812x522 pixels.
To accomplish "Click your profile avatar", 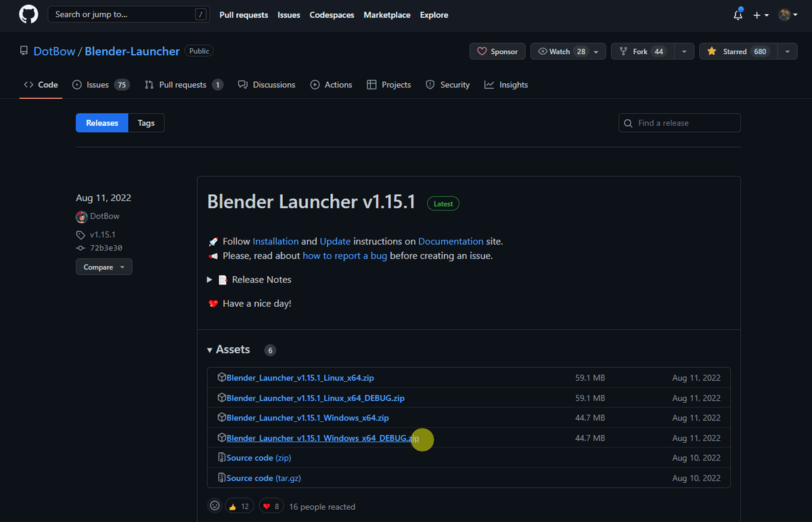I will (x=785, y=14).
